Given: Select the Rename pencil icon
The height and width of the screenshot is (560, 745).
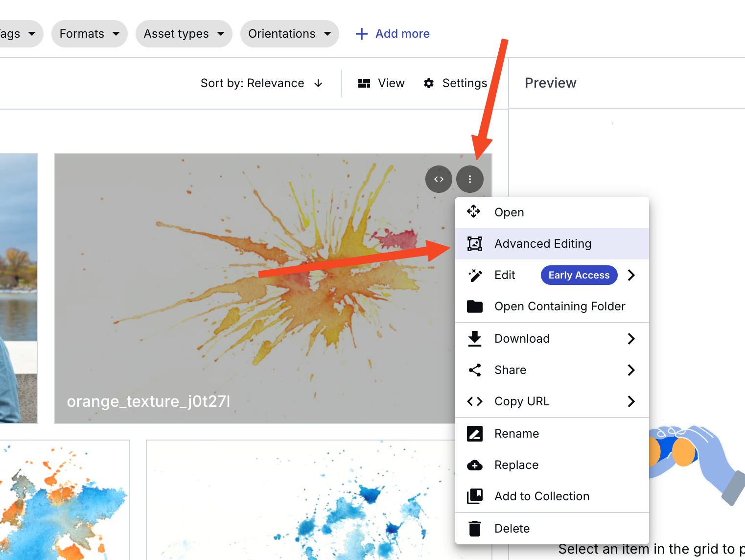Looking at the screenshot, I should pyautogui.click(x=474, y=434).
